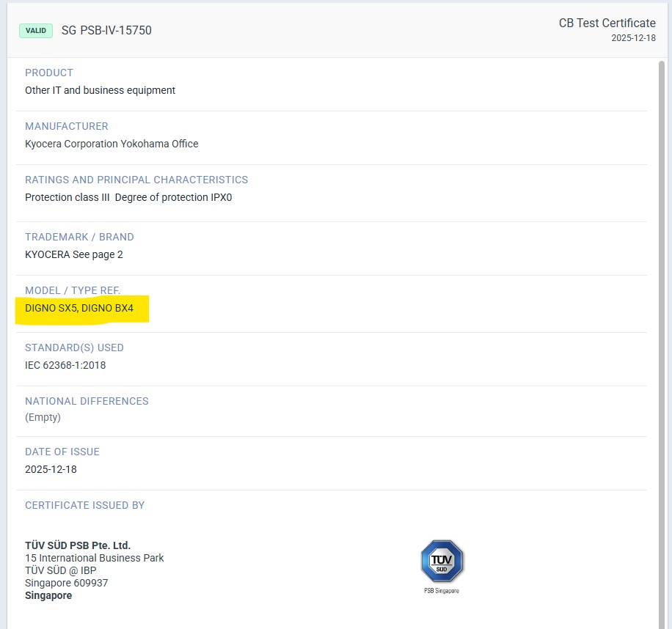Click the IEC 62368-1:2018 standard text
Image resolution: width=672 pixels, height=629 pixels.
click(x=65, y=365)
